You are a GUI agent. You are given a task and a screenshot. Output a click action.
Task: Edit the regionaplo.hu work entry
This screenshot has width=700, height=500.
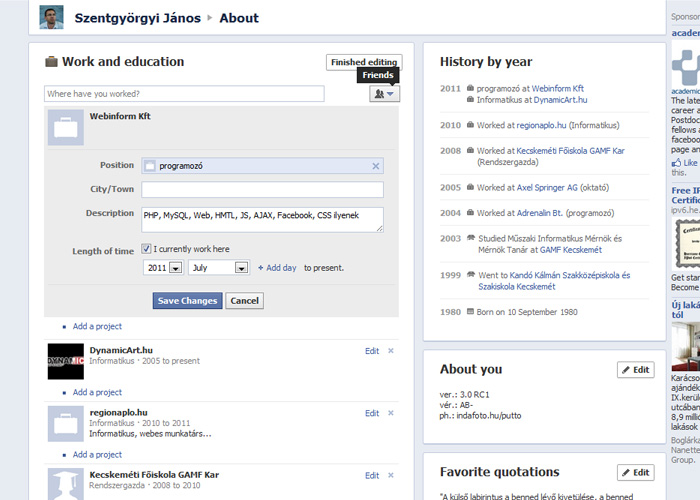(x=372, y=413)
